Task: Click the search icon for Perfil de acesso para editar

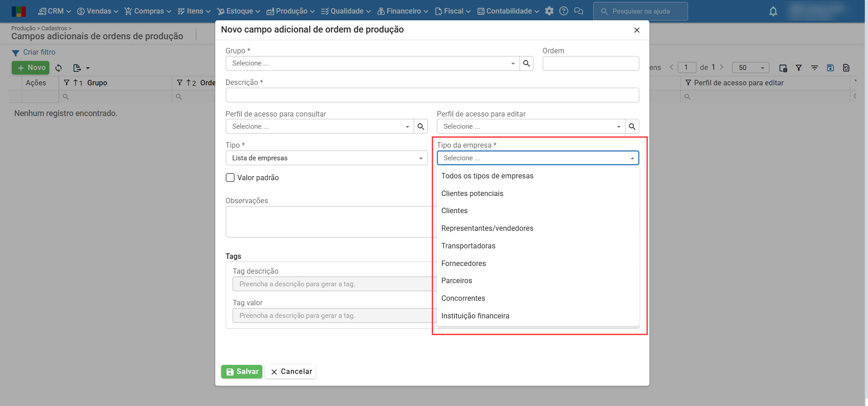Action: tap(632, 127)
